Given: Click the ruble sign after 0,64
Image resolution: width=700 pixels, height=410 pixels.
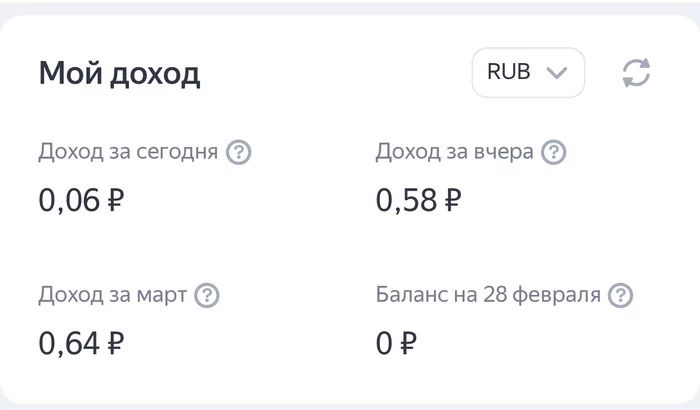Looking at the screenshot, I should (x=114, y=344).
